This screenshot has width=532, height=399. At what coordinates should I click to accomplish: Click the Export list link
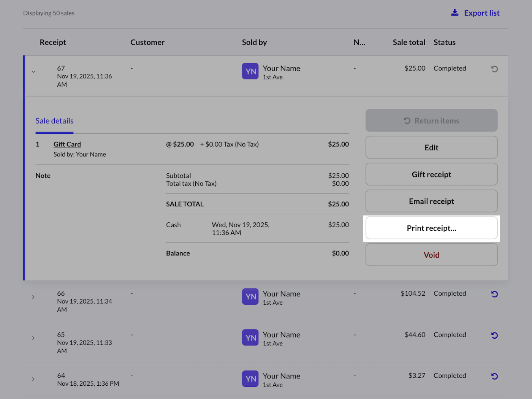pos(481,13)
